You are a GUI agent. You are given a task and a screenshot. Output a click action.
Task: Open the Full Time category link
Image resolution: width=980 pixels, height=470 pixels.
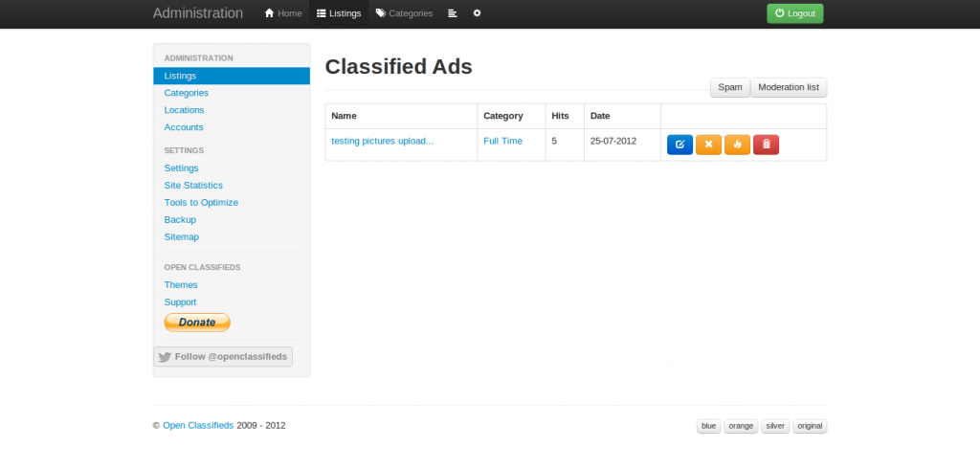coord(502,142)
